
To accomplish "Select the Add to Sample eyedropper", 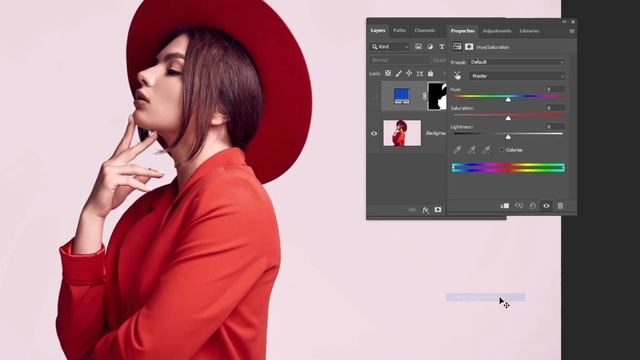I will tap(471, 150).
